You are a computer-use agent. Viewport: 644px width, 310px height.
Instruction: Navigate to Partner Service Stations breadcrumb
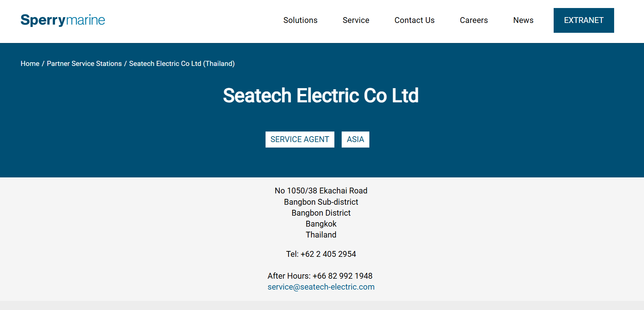[x=84, y=64]
